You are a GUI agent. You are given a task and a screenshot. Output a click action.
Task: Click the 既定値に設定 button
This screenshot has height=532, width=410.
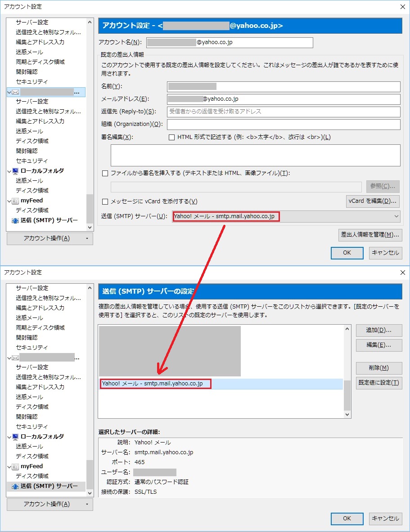point(378,383)
